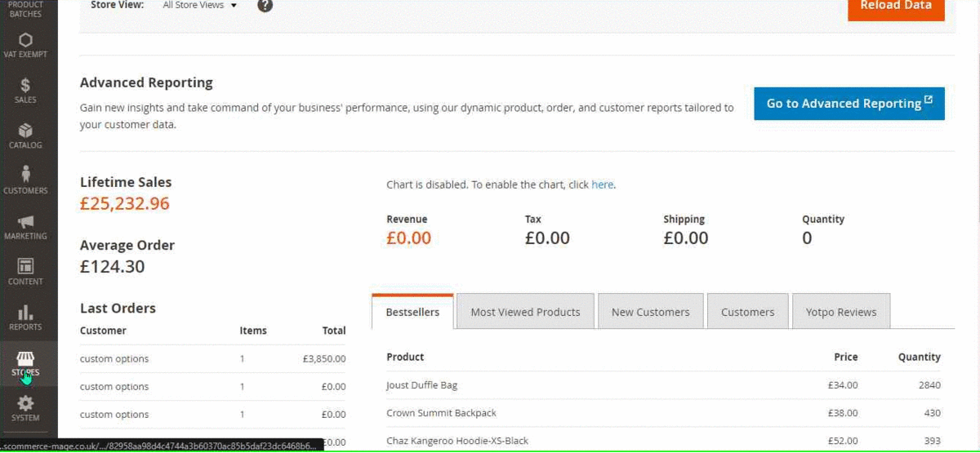The height and width of the screenshot is (453, 980).
Task: Open the Reports bar chart icon
Action: (25, 313)
